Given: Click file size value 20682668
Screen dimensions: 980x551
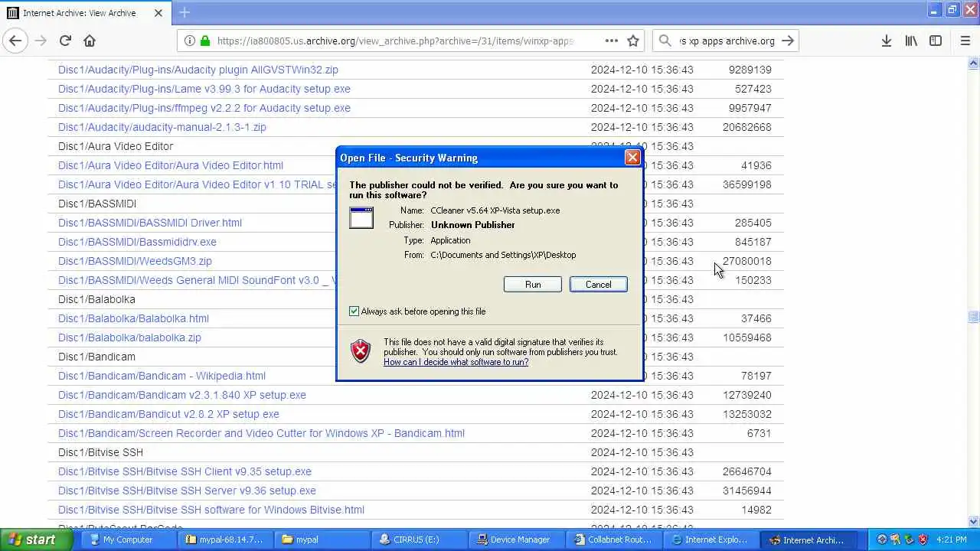Looking at the screenshot, I should click(746, 127).
